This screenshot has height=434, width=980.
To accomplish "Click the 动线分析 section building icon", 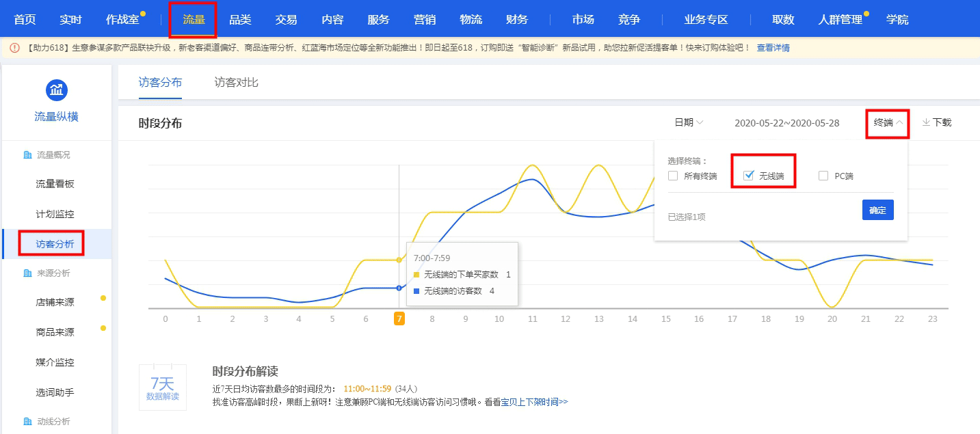I will 27,422.
